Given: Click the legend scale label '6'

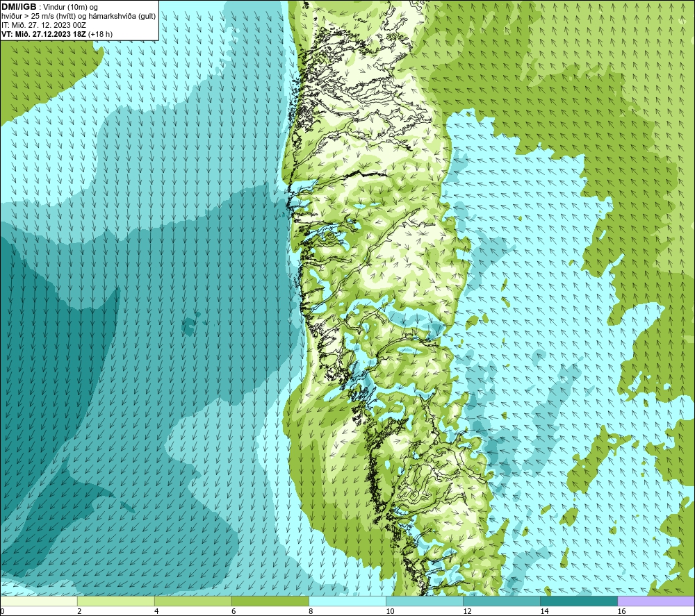Looking at the screenshot, I should click(234, 611).
